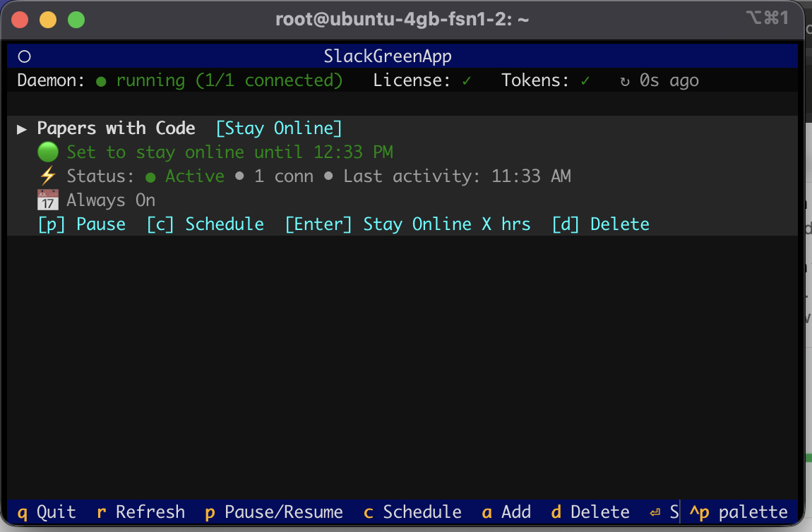This screenshot has height=532, width=812.
Task: Click the License checkmark icon
Action: tap(466, 80)
